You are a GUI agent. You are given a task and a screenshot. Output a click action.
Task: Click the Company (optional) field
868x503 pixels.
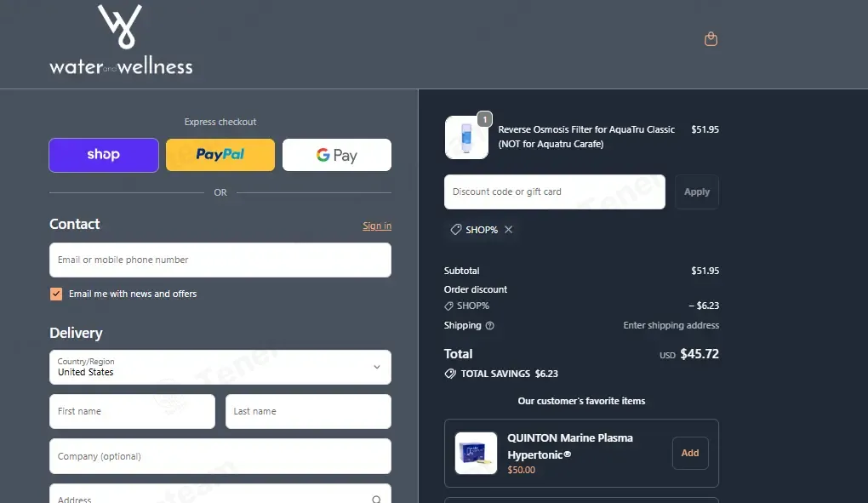220,456
